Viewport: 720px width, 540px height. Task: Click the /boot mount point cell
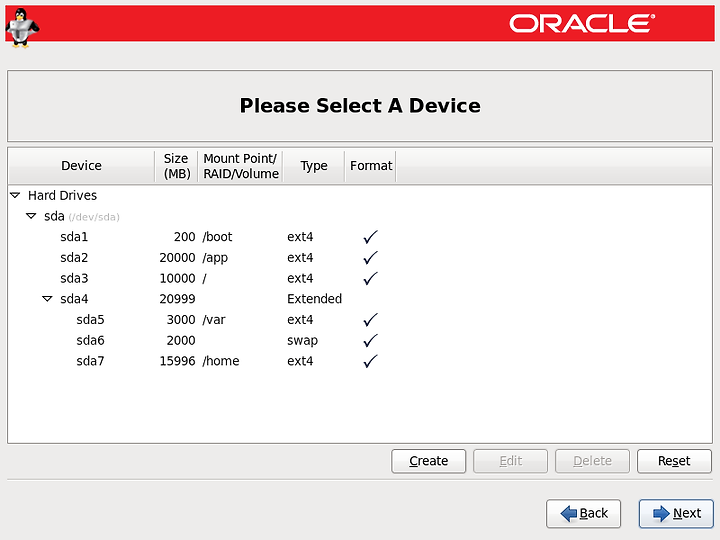217,237
